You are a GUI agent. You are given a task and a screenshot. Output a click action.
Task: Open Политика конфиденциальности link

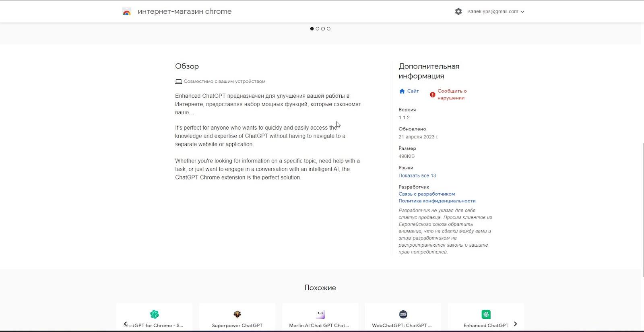click(437, 201)
